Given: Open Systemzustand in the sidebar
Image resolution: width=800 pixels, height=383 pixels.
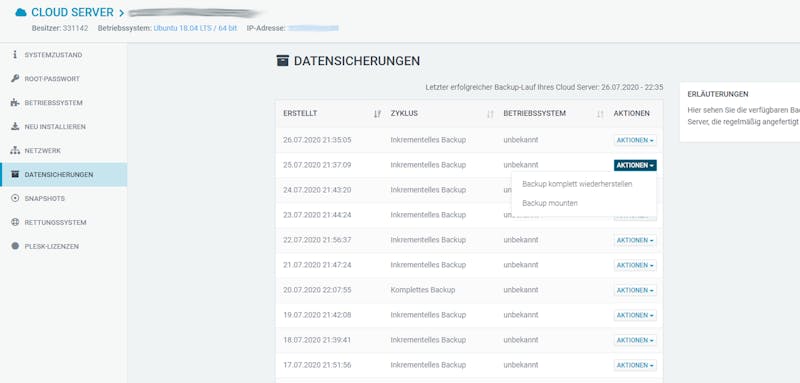Looking at the screenshot, I should pos(63,55).
